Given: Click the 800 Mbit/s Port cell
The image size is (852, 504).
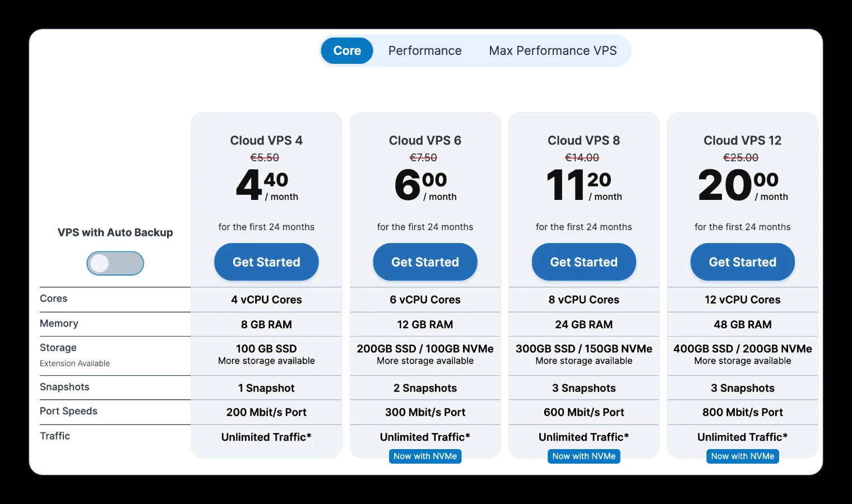Looking at the screenshot, I should 742,412.
